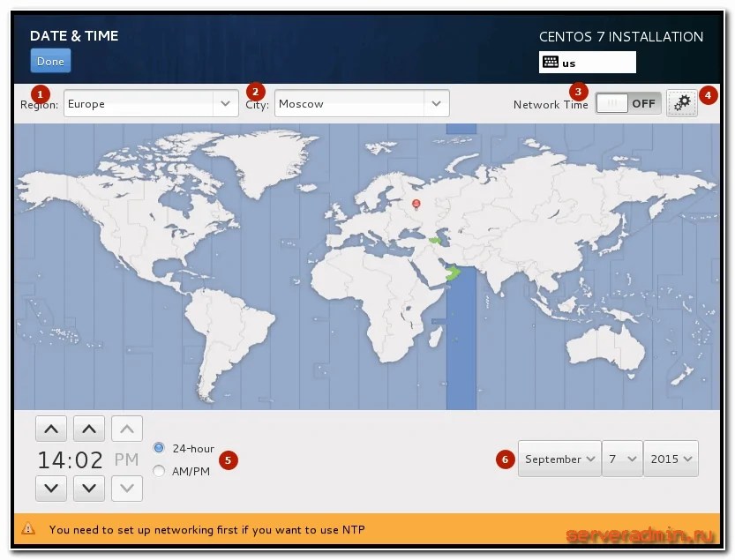Screen dimensions: 735x560
Task: Click the warning triangle icon
Action: (29, 529)
